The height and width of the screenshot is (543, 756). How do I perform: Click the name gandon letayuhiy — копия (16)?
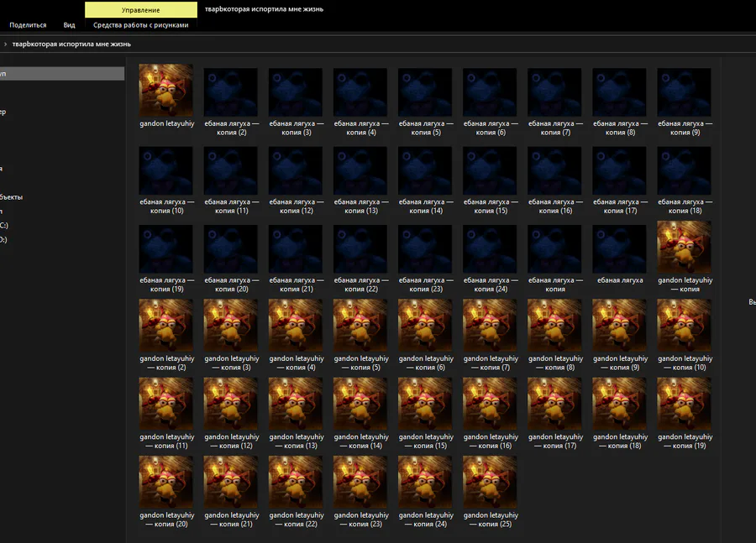point(491,441)
